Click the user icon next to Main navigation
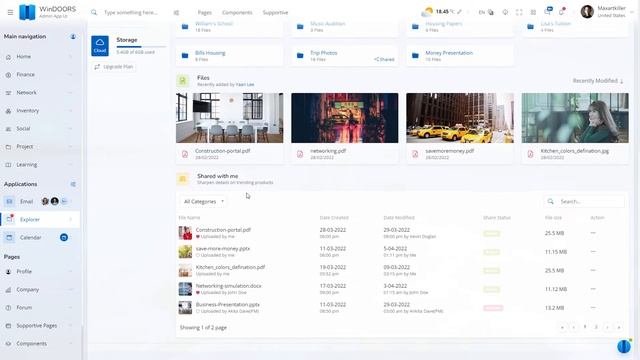 (x=73, y=37)
